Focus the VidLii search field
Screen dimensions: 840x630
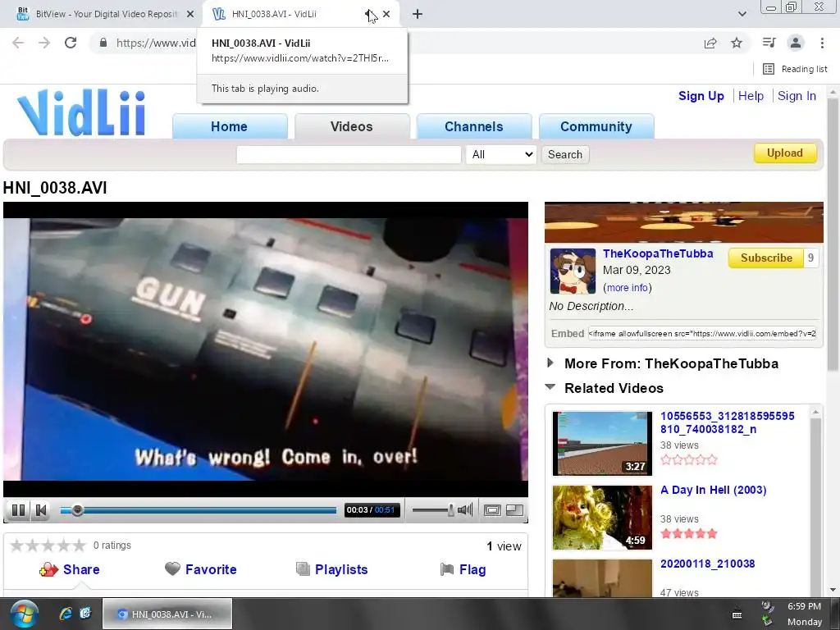pos(349,154)
